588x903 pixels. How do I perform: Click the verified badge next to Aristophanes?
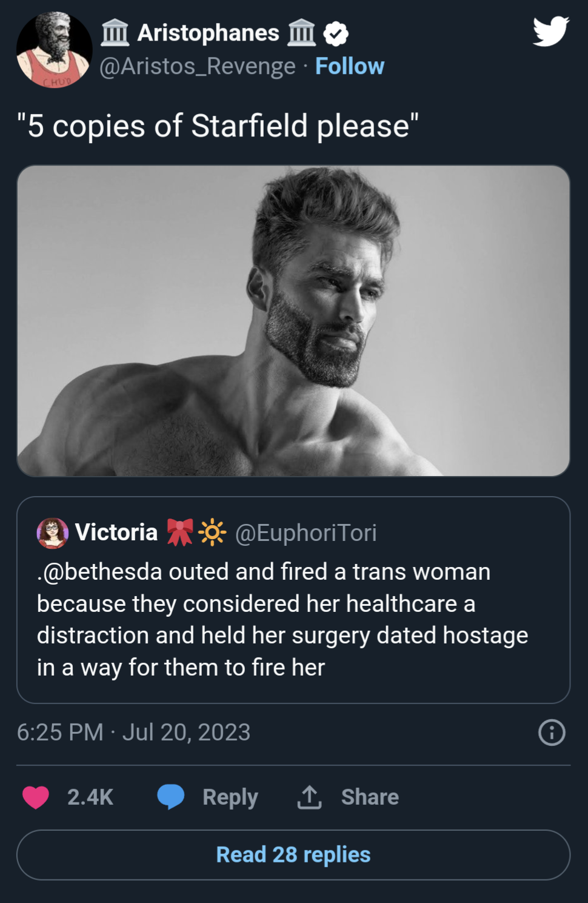(336, 33)
